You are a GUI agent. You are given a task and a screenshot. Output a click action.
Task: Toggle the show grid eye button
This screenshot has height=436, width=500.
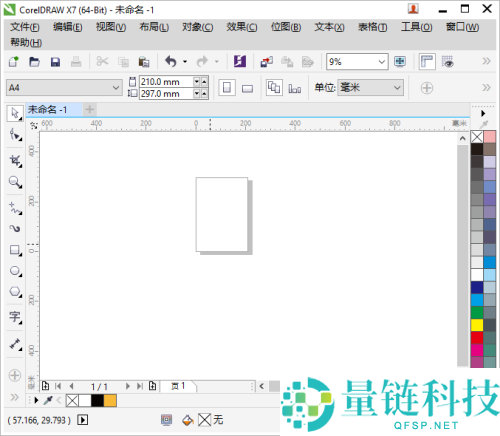click(x=448, y=62)
